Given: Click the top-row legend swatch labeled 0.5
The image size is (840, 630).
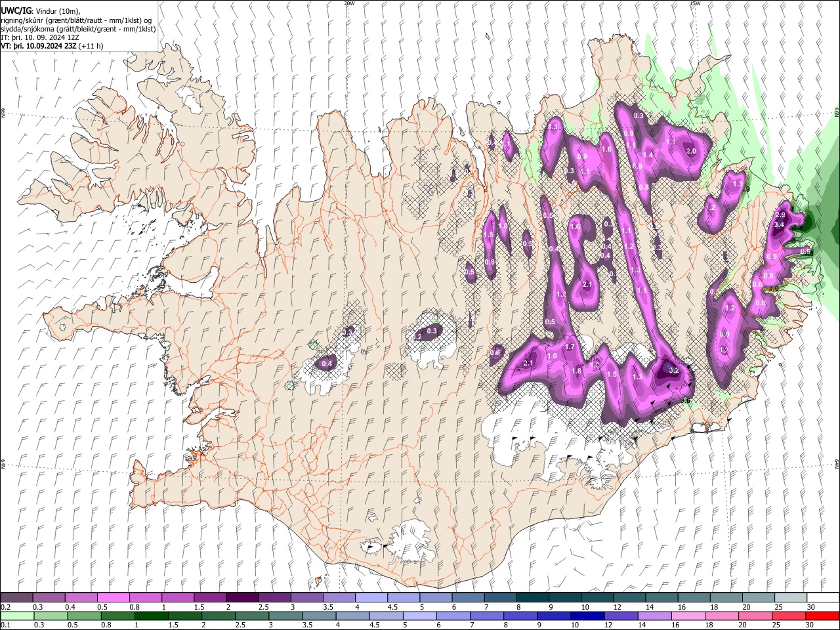Looking at the screenshot, I should (113, 598).
